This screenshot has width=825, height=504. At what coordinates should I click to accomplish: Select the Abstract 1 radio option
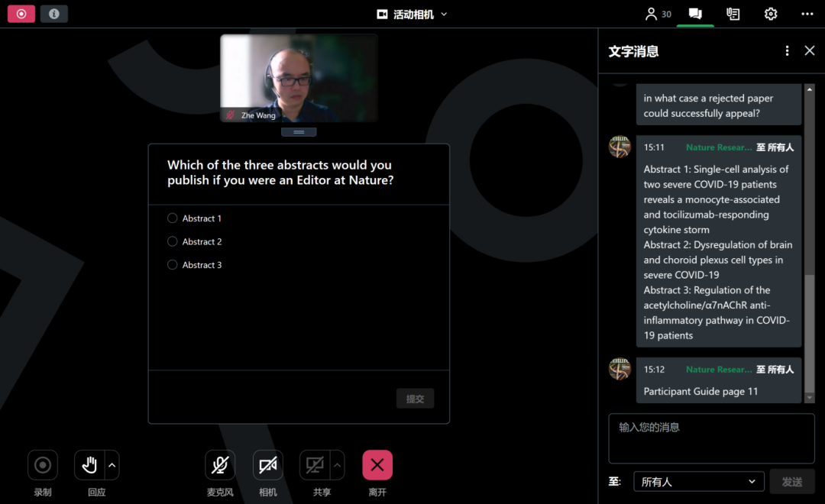pyautogui.click(x=172, y=218)
